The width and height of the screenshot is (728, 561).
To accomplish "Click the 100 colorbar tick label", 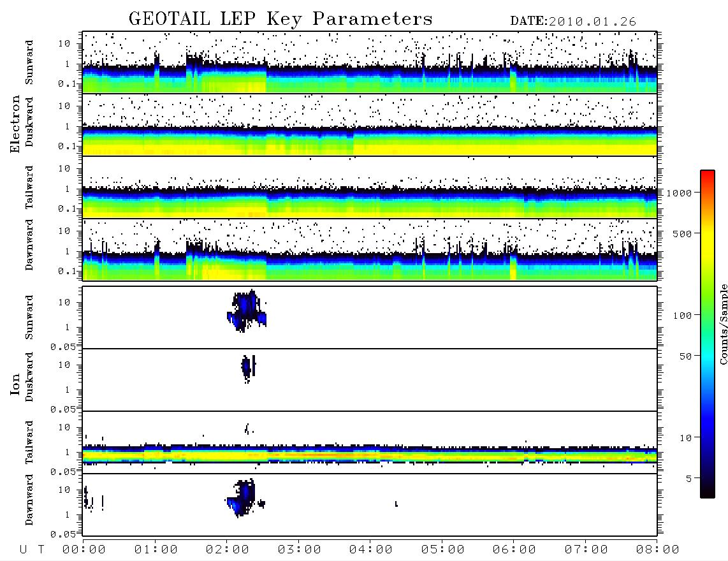I will [x=682, y=316].
